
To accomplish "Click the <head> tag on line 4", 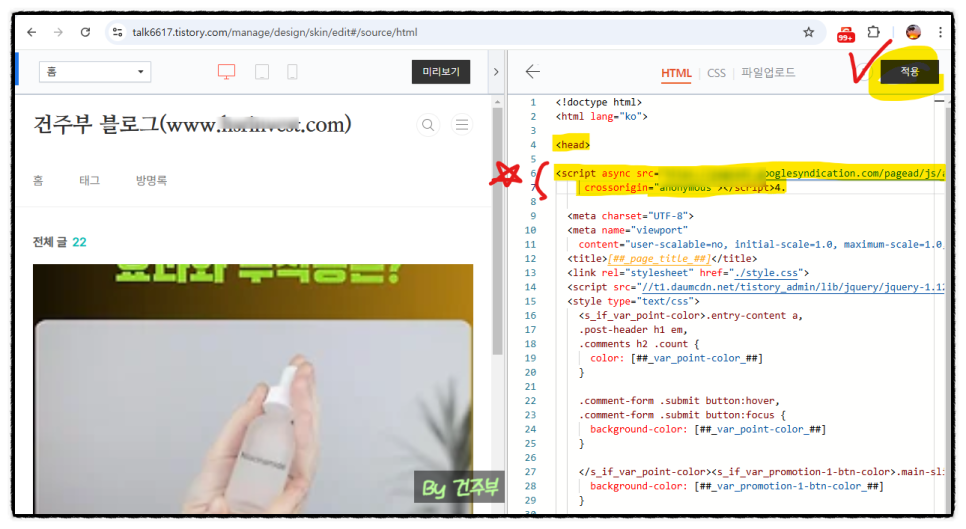I will tap(572, 145).
